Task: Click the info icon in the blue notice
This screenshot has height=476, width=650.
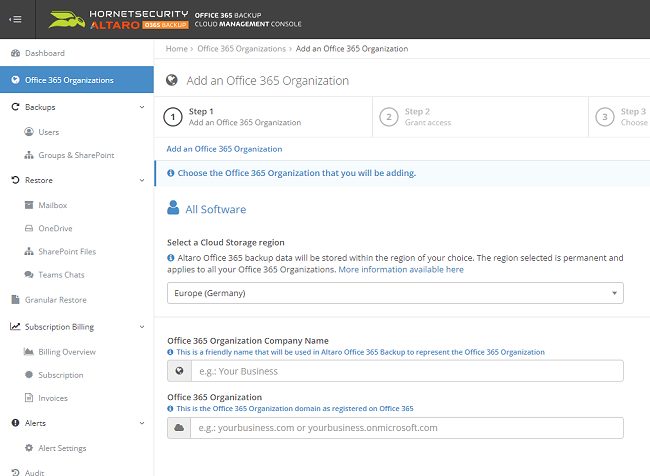Action: tap(170, 173)
